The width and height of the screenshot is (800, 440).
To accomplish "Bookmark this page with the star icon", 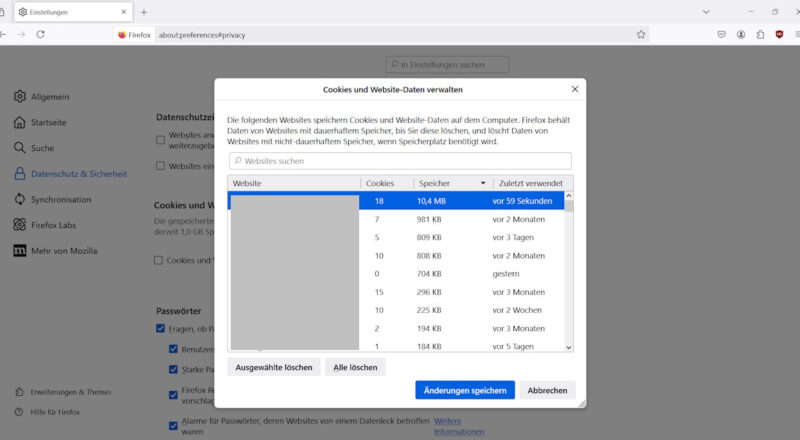I will click(x=641, y=35).
